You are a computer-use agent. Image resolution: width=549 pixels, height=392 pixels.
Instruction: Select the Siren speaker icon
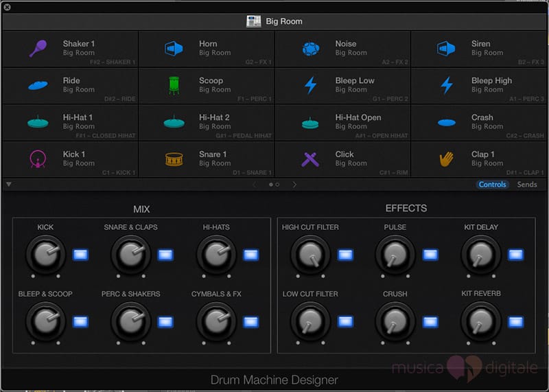446,48
